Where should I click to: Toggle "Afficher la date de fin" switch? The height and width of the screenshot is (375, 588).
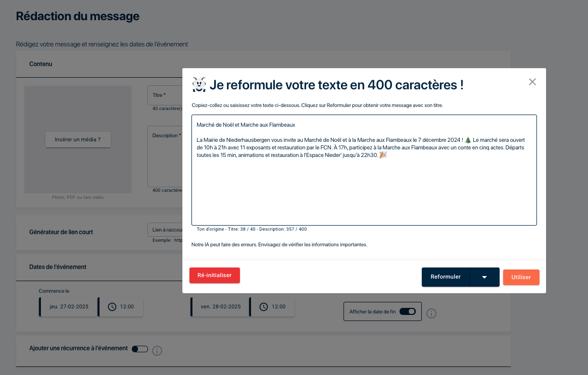[x=407, y=312]
